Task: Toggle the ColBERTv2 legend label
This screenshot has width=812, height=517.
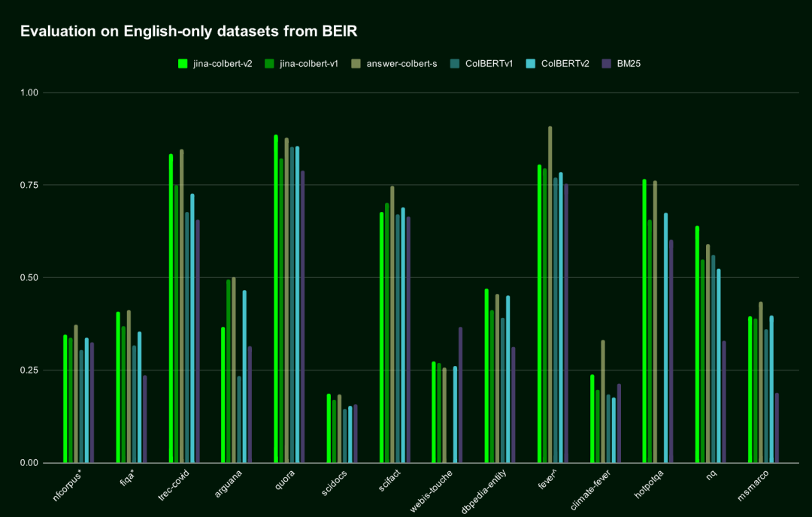Action: tap(565, 64)
